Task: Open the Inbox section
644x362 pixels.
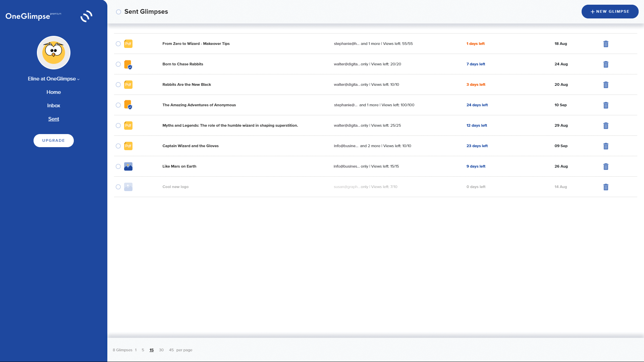Action: [x=54, y=106]
